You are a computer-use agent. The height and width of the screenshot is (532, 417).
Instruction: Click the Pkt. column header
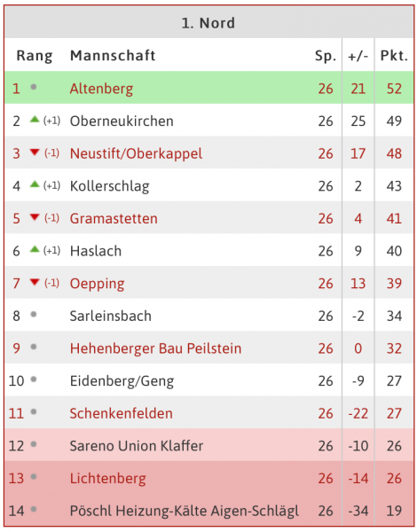click(x=394, y=56)
